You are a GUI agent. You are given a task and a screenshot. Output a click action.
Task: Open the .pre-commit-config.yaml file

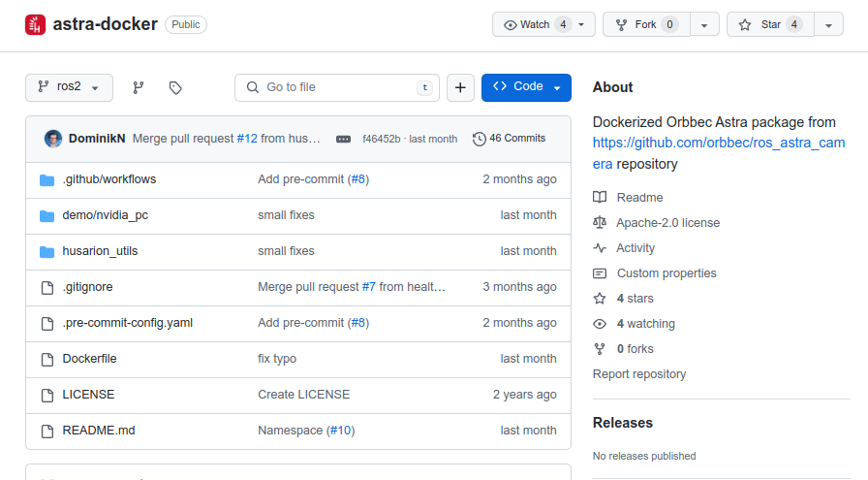127,323
